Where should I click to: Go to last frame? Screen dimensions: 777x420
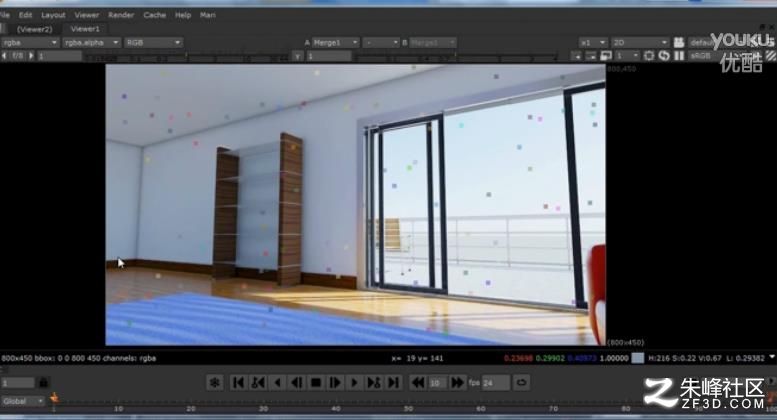(393, 382)
